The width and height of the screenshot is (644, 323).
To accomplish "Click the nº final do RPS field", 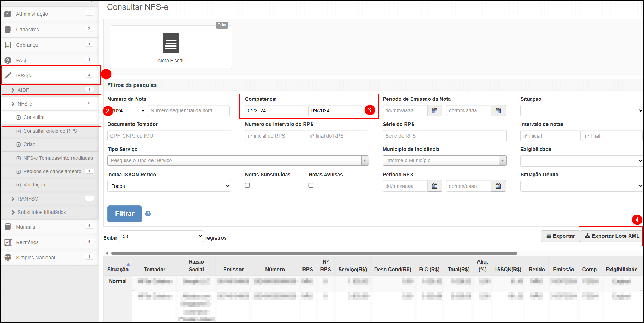I will click(x=337, y=136).
